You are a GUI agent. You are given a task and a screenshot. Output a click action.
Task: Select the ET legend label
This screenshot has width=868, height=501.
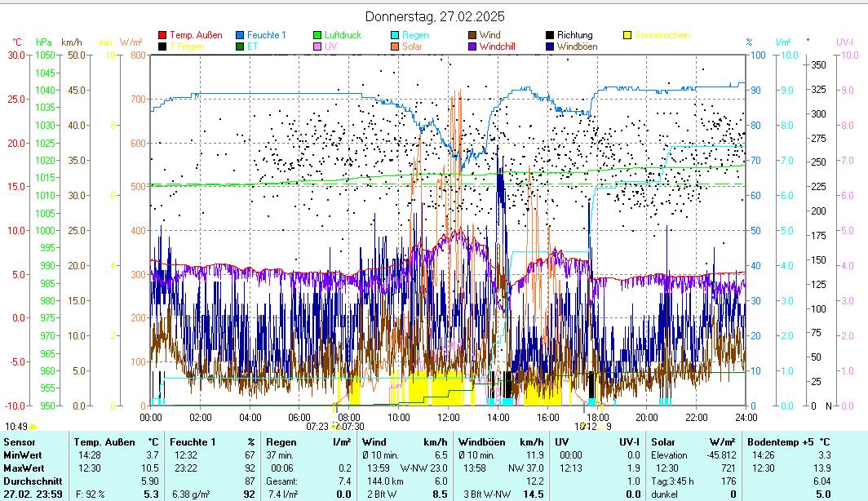point(252,47)
